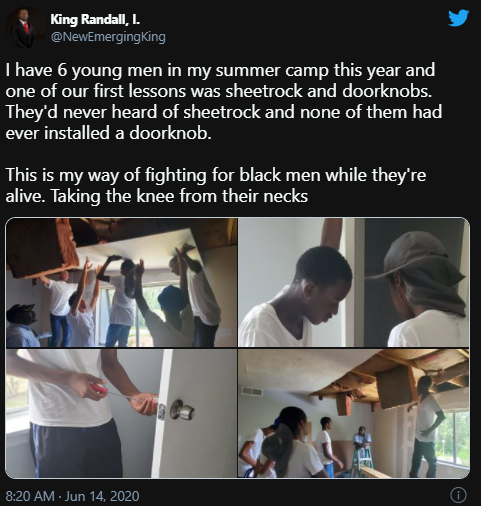The image size is (481, 506).
Task: Click the Jun 14, 2020 date
Action: click(102, 496)
